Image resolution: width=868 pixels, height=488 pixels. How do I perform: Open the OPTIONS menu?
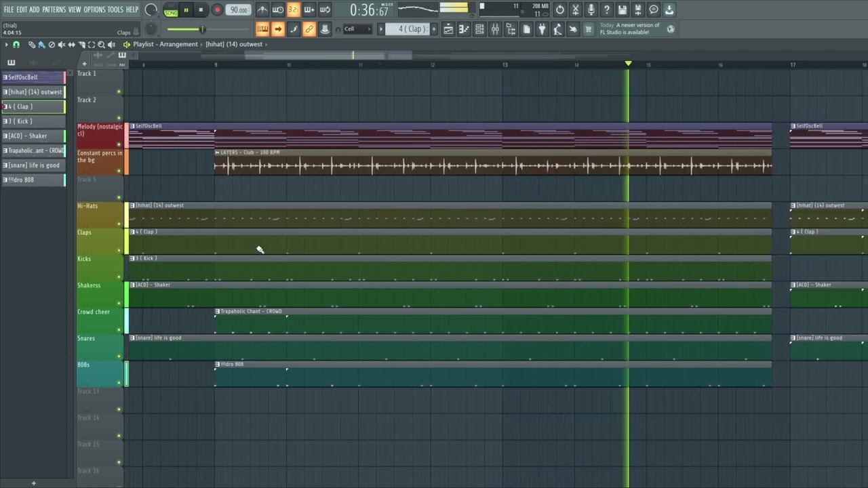[95, 9]
